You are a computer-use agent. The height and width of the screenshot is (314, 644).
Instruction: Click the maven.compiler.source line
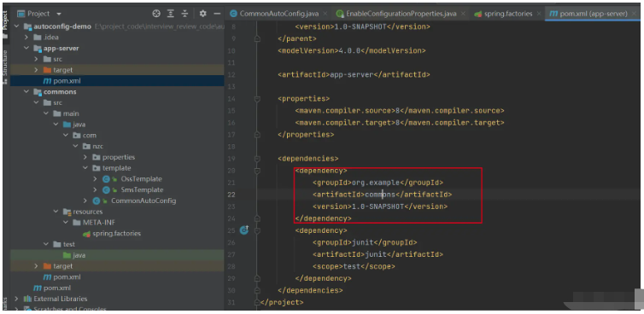pyautogui.click(x=399, y=111)
